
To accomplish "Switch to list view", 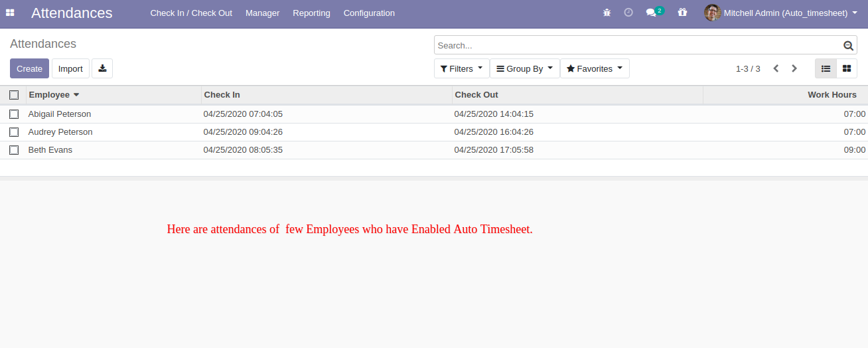I will click(x=826, y=68).
